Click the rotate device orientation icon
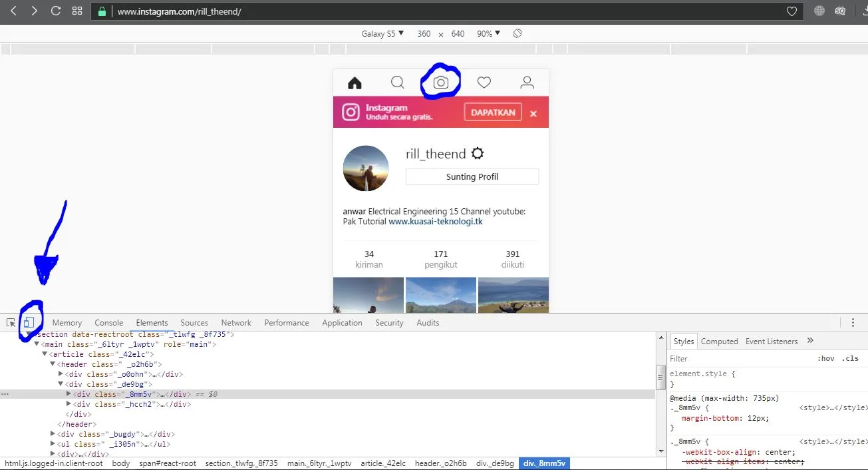Image resolution: width=868 pixels, height=470 pixels. pyautogui.click(x=517, y=33)
